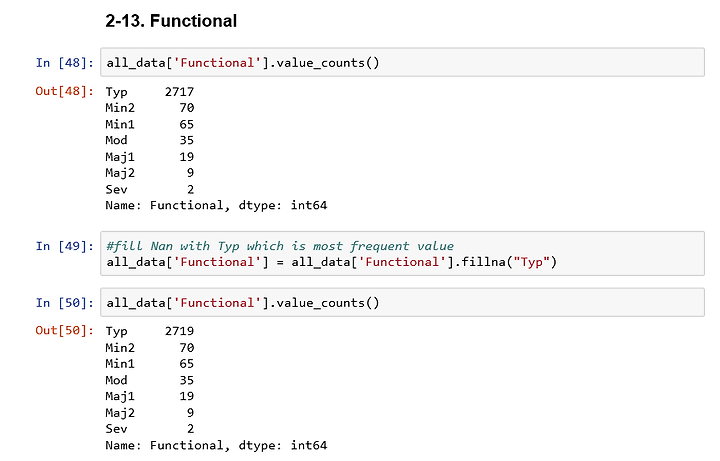Click the Min1 row in Out[48]
Viewport: 720px width, 461px height.
click(150, 124)
